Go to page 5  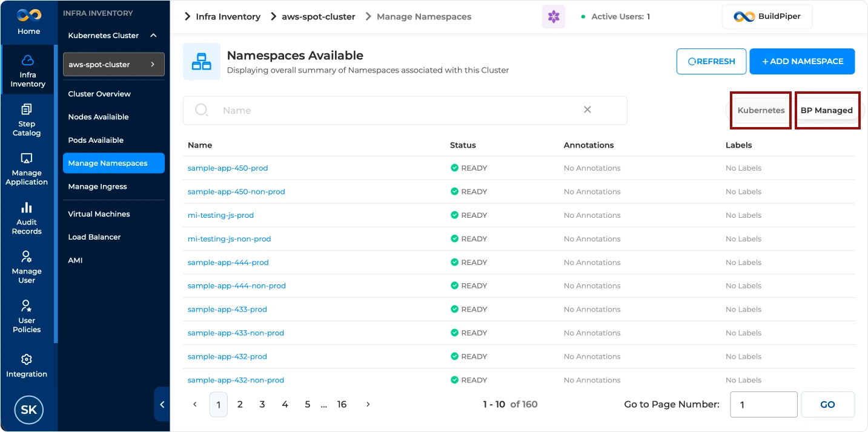pos(307,404)
